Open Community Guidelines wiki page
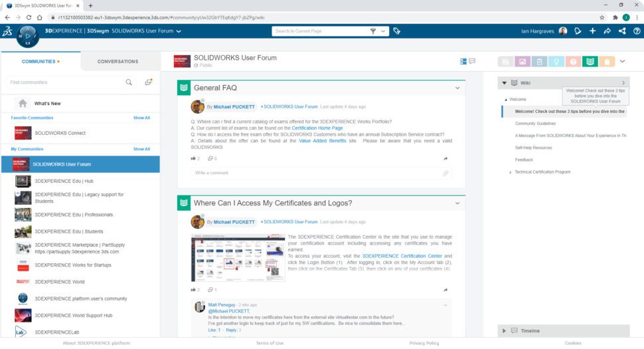Image resolution: width=644 pixels, height=349 pixels. [535, 124]
